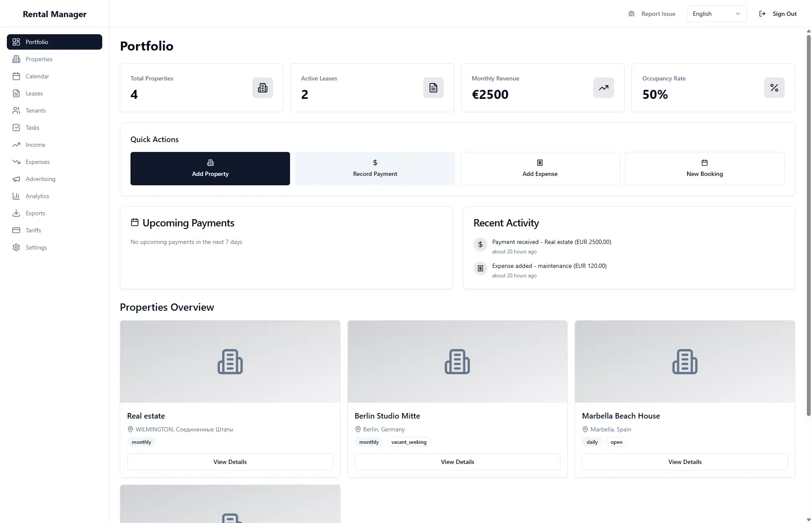Viewport: 812px width, 523px height.
Task: Click the Sign Out arrow icon
Action: pyautogui.click(x=762, y=14)
